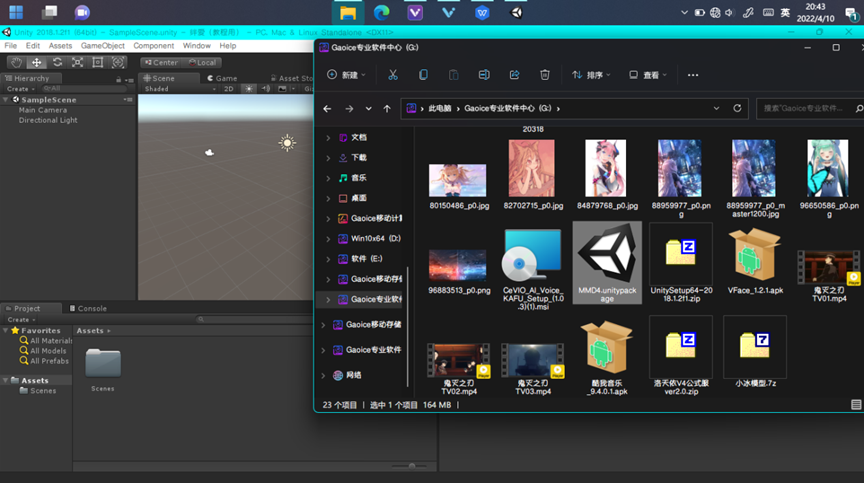Click the Share icon in Explorer toolbar
The image size is (864, 483).
514,75
